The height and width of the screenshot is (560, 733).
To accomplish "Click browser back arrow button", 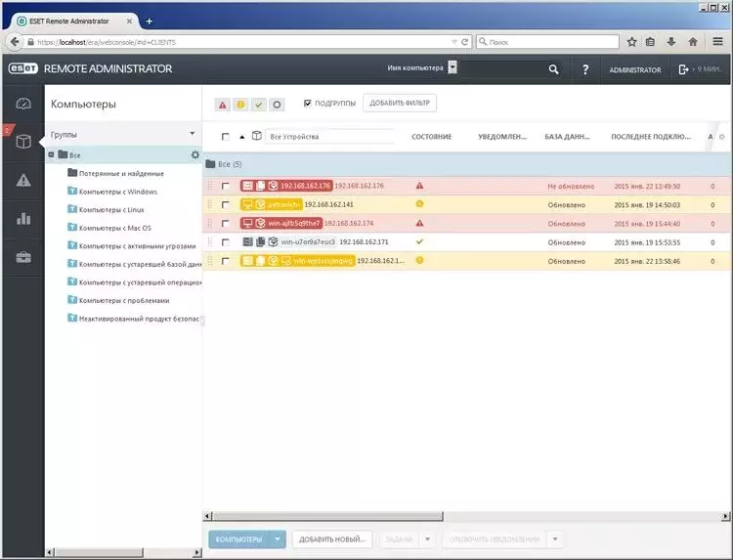I will click(15, 42).
